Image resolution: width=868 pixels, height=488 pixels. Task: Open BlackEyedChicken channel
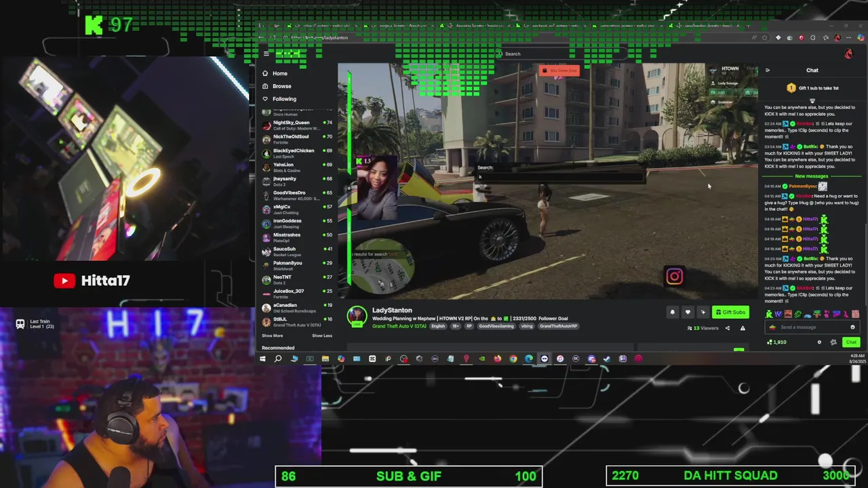click(x=297, y=153)
